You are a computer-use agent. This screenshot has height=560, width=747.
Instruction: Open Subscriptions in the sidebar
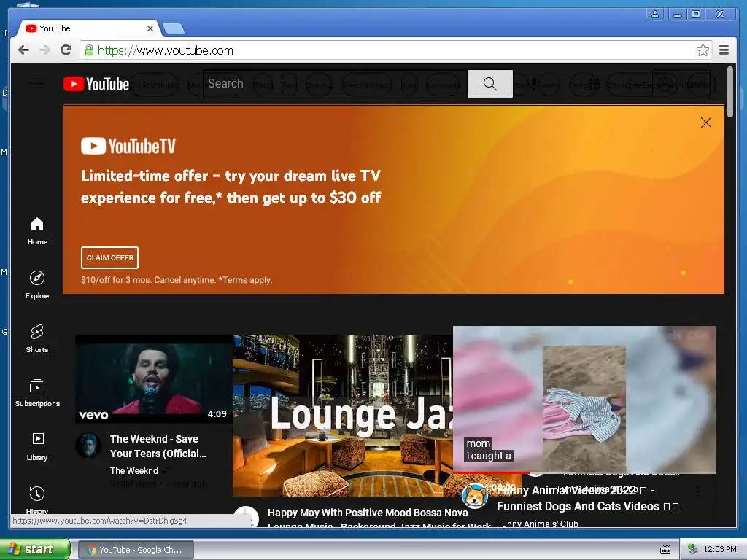pyautogui.click(x=37, y=393)
